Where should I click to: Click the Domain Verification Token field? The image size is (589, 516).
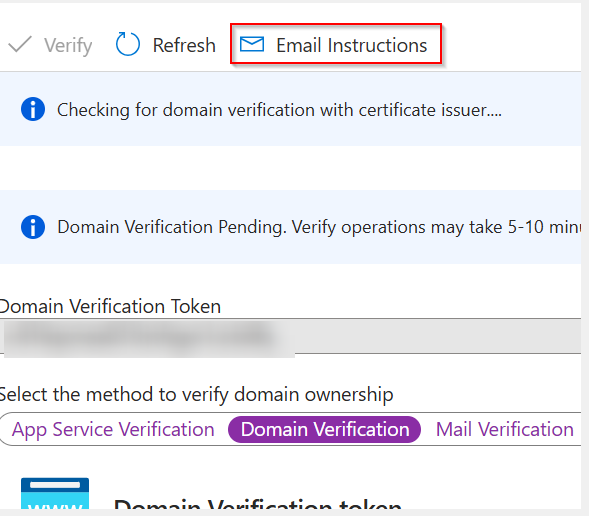coord(290,336)
